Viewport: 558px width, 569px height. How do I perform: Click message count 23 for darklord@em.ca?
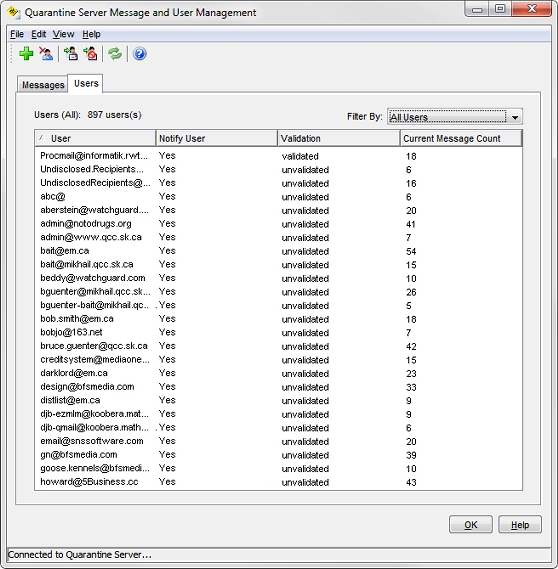(x=411, y=374)
